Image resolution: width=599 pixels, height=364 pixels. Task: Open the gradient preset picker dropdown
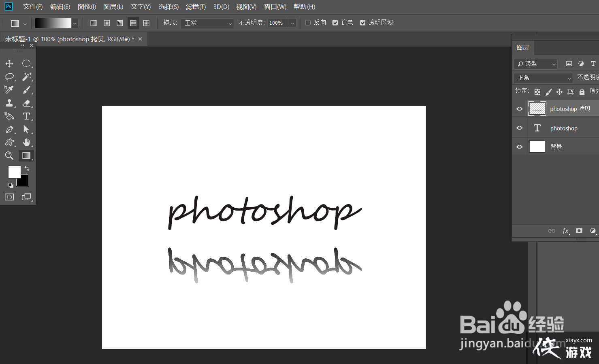(x=75, y=23)
